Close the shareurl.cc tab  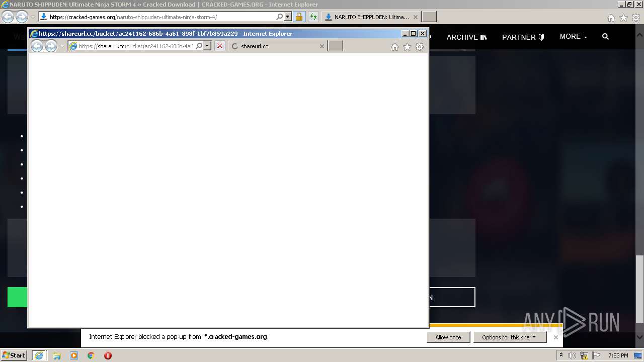(322, 46)
